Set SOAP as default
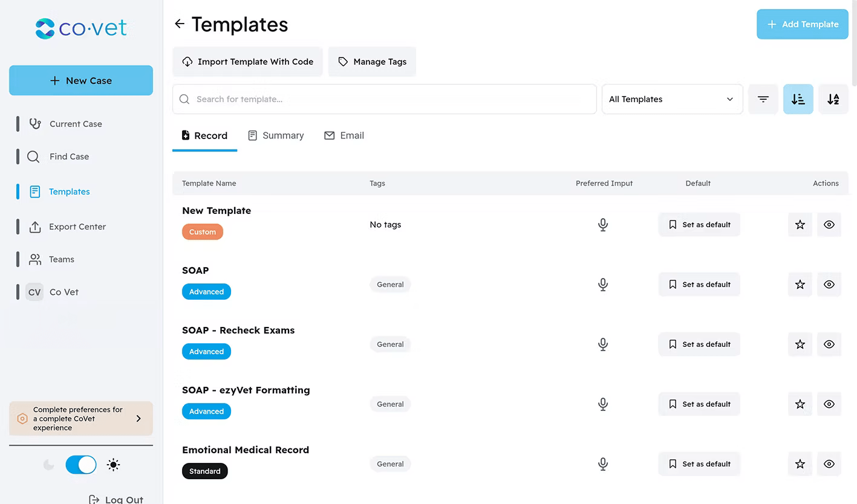Screen dimensions: 857x504 699,285
